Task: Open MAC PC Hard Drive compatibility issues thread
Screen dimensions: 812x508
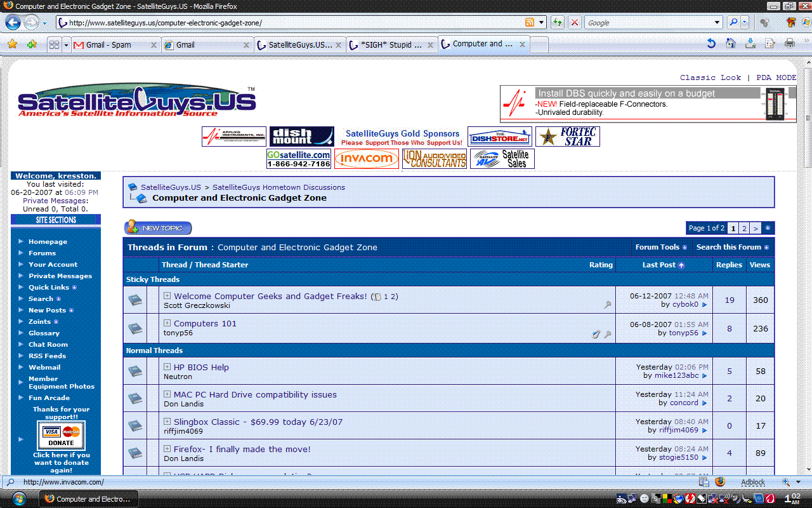Action: pyautogui.click(x=255, y=394)
